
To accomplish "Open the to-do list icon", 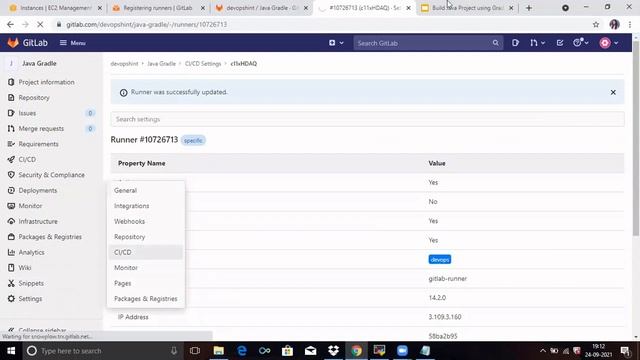I will [x=560, y=43].
